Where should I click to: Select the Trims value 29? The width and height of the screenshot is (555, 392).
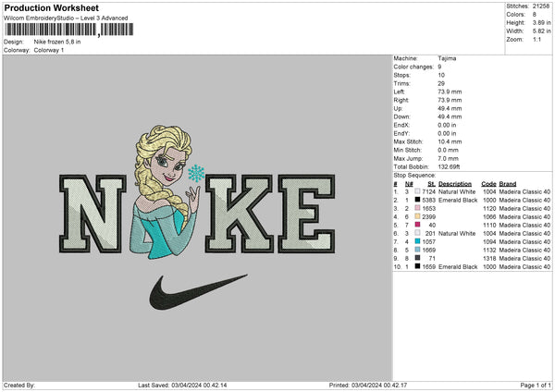click(441, 83)
